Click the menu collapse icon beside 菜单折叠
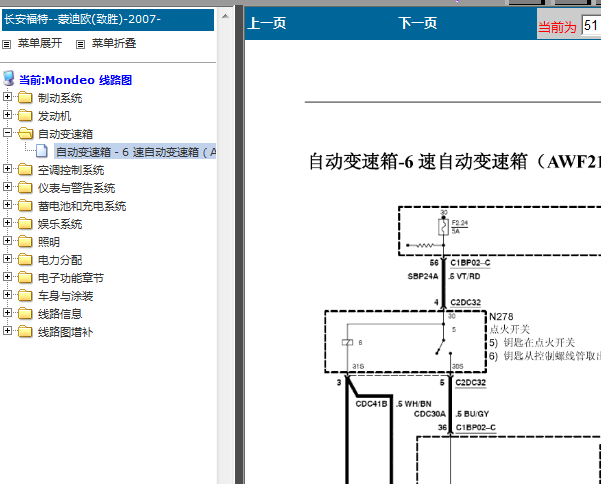The width and height of the screenshot is (601, 484). click(80, 44)
